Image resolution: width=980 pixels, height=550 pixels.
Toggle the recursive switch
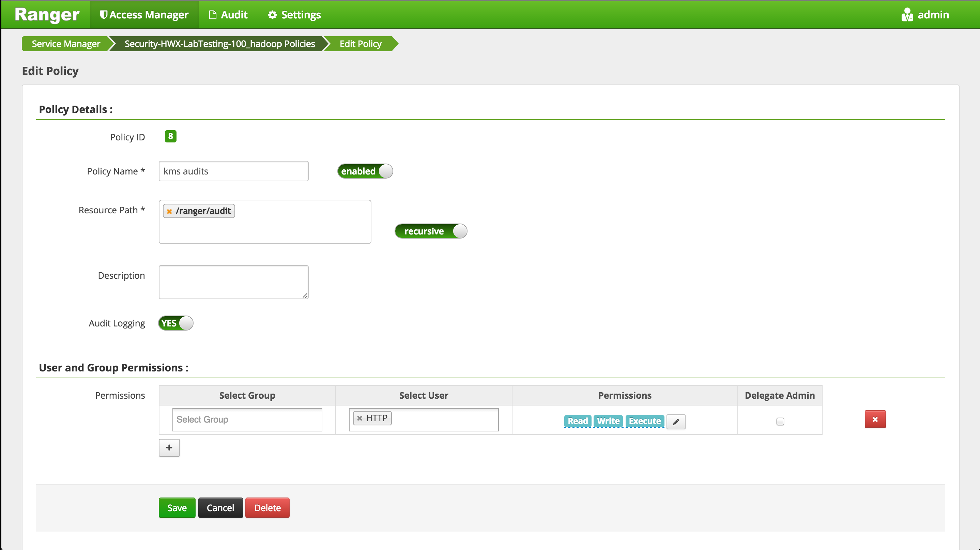431,231
